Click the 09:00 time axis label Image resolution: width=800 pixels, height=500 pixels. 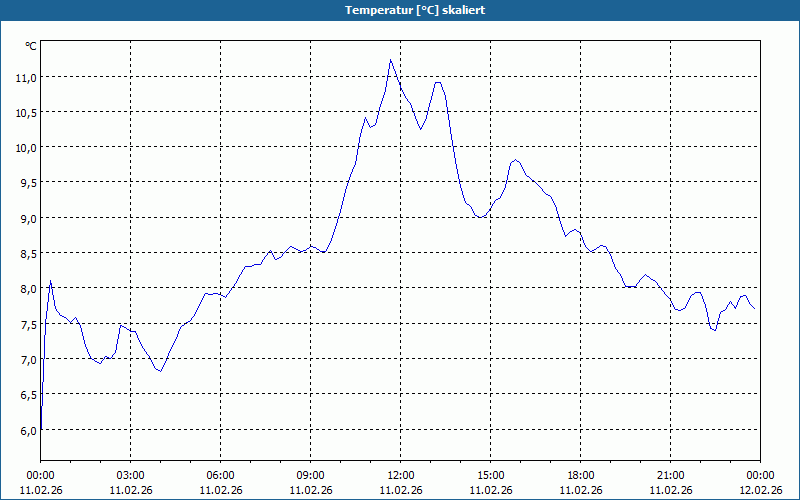tap(311, 476)
